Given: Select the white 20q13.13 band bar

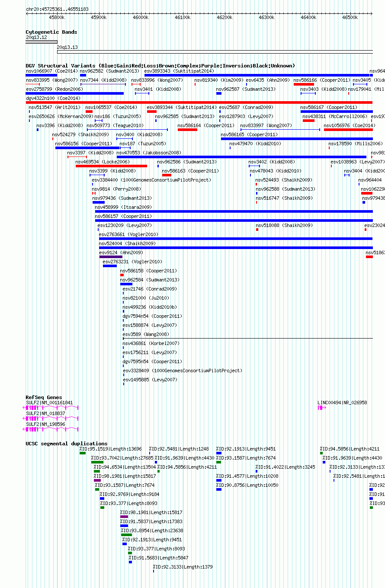Looking at the screenshot, I should [215, 52].
